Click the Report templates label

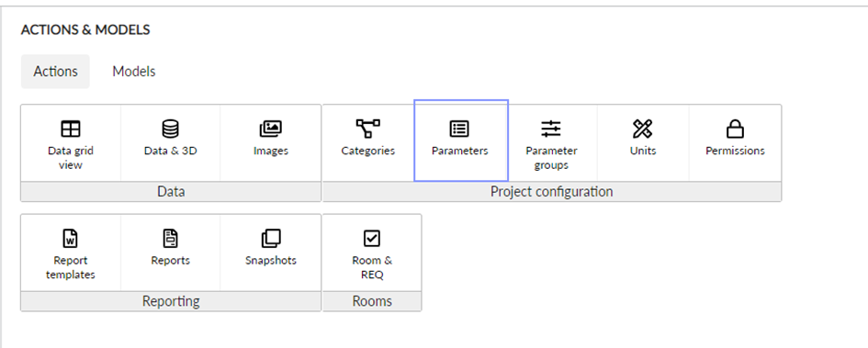[71, 267]
